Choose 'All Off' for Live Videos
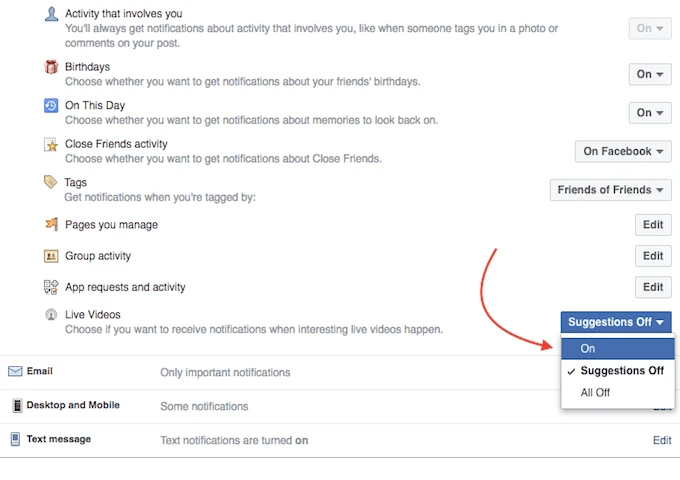The image size is (680, 480). click(x=596, y=393)
